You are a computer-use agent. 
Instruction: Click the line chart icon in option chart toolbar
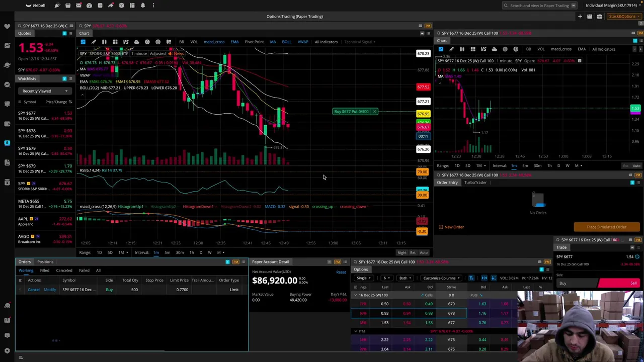[441, 49]
